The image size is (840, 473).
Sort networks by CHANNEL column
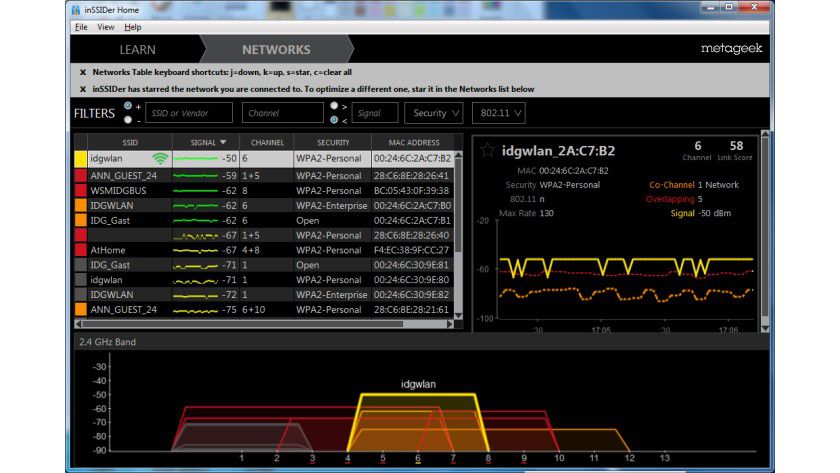[267, 142]
